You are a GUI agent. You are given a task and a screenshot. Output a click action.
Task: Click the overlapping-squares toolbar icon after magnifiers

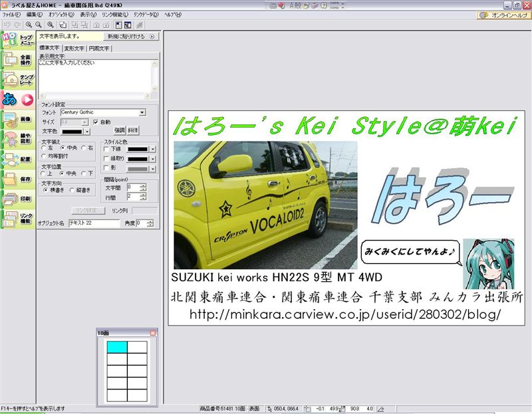[63, 25]
